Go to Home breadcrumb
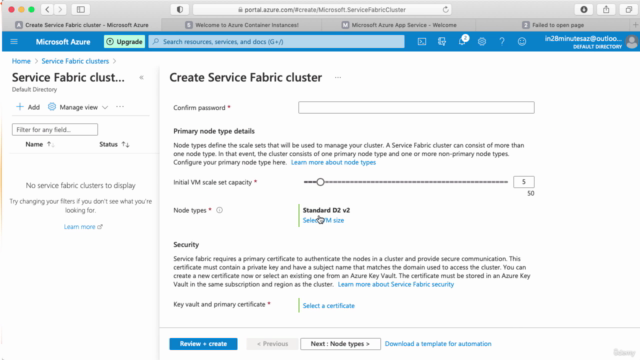 click(x=21, y=61)
